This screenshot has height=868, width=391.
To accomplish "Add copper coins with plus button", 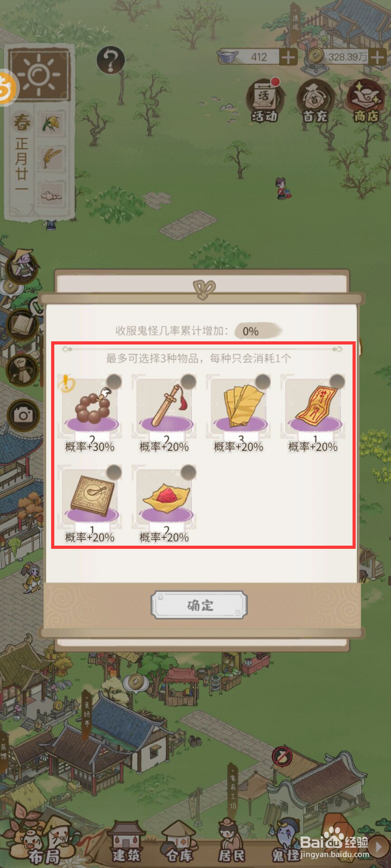I will pyautogui.click(x=377, y=57).
